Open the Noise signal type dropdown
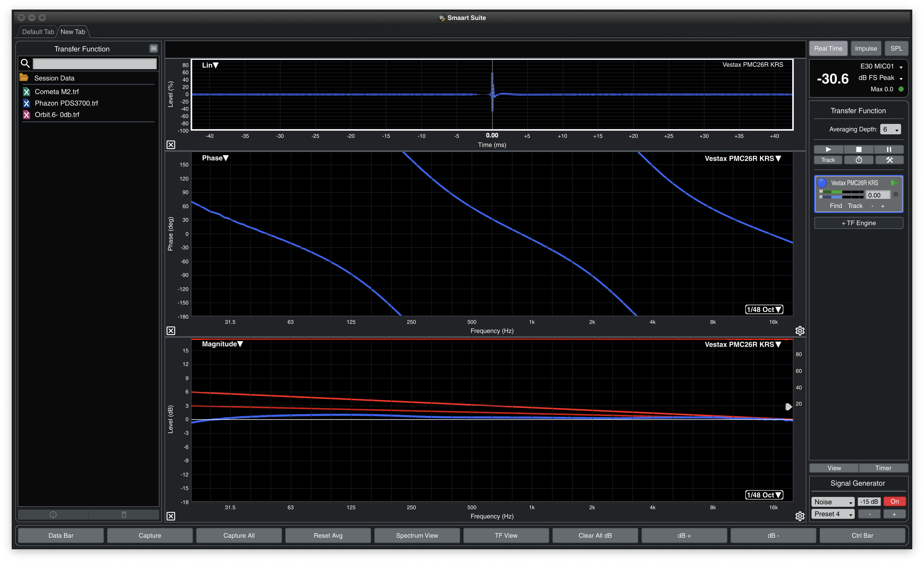Viewport: 924px width, 563px height. tap(833, 502)
